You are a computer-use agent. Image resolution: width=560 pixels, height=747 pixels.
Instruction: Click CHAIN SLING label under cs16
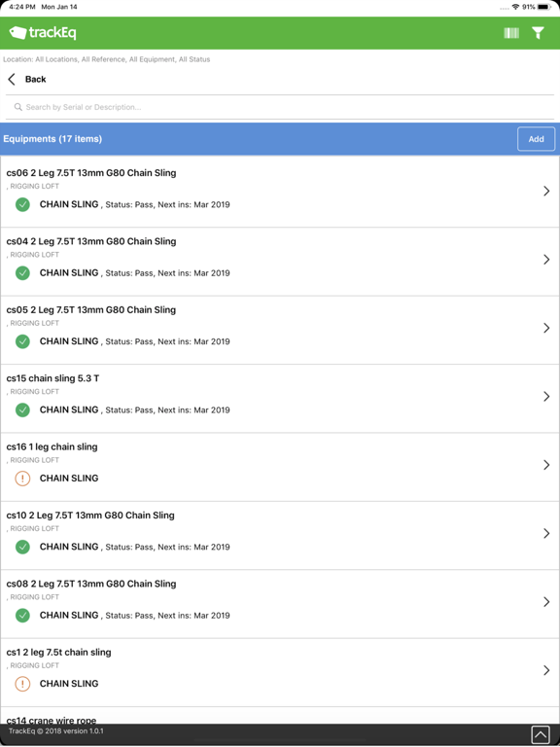point(69,479)
